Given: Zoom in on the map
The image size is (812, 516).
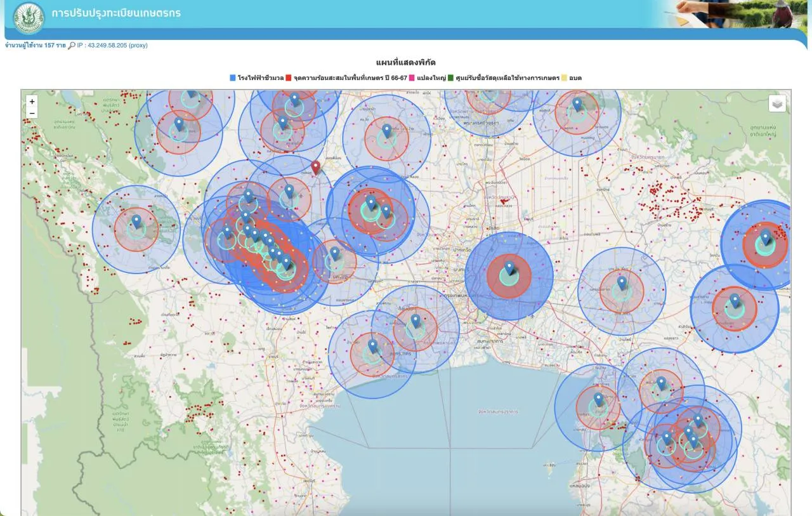Looking at the screenshot, I should pos(32,102).
